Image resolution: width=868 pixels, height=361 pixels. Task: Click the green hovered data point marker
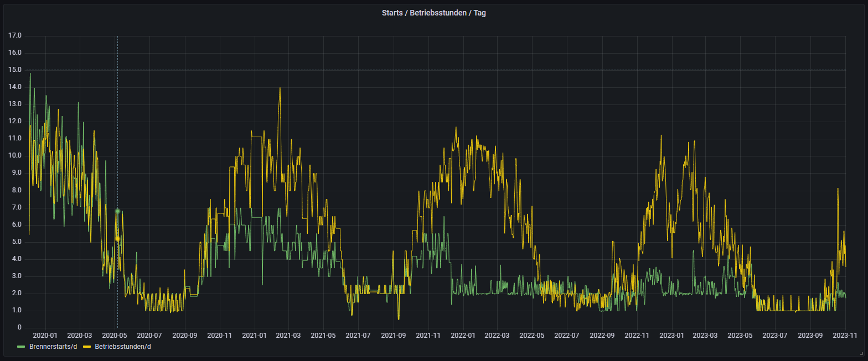point(117,211)
